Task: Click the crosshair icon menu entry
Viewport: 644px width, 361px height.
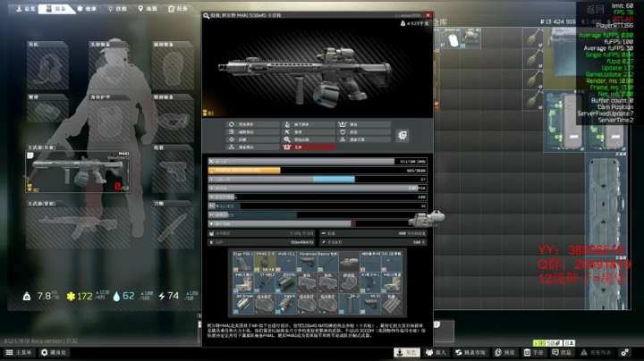Action: (x=253, y=139)
